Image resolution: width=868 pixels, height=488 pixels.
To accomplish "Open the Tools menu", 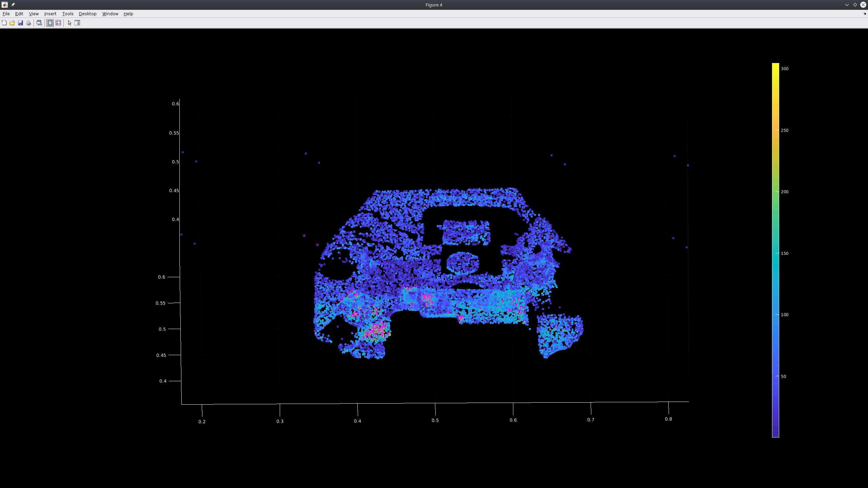I will click(x=67, y=14).
